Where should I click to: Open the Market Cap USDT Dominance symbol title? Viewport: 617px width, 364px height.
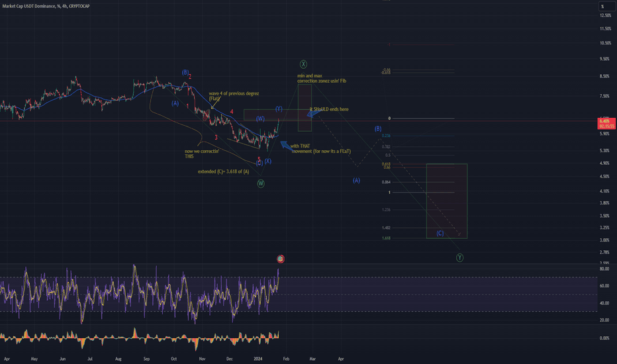click(x=46, y=6)
